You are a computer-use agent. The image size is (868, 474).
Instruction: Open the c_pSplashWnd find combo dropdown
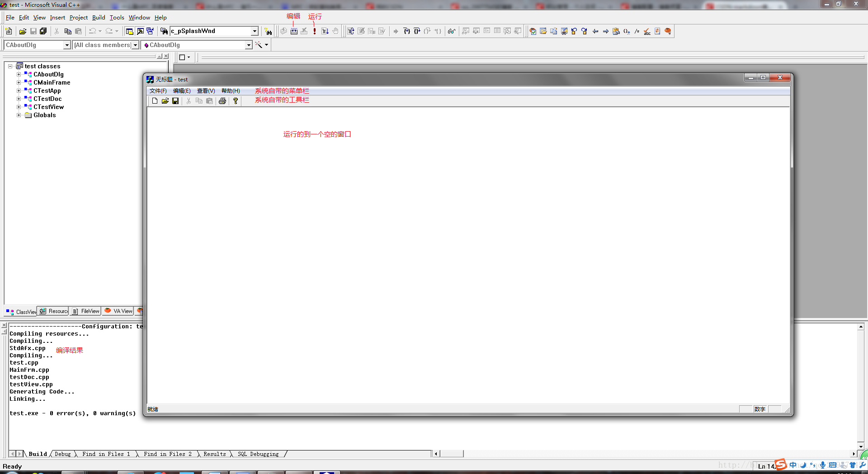coord(255,31)
